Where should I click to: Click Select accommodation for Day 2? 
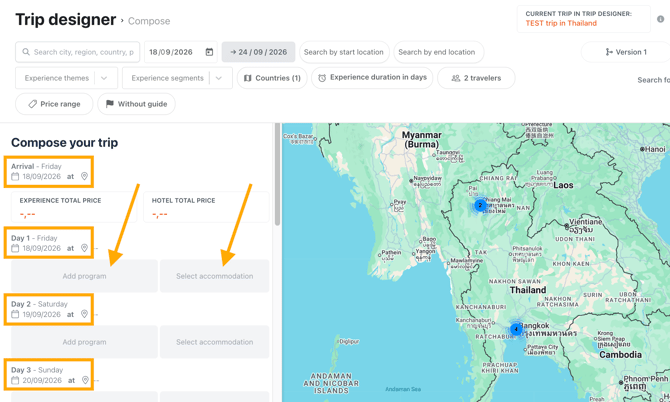pos(215,342)
